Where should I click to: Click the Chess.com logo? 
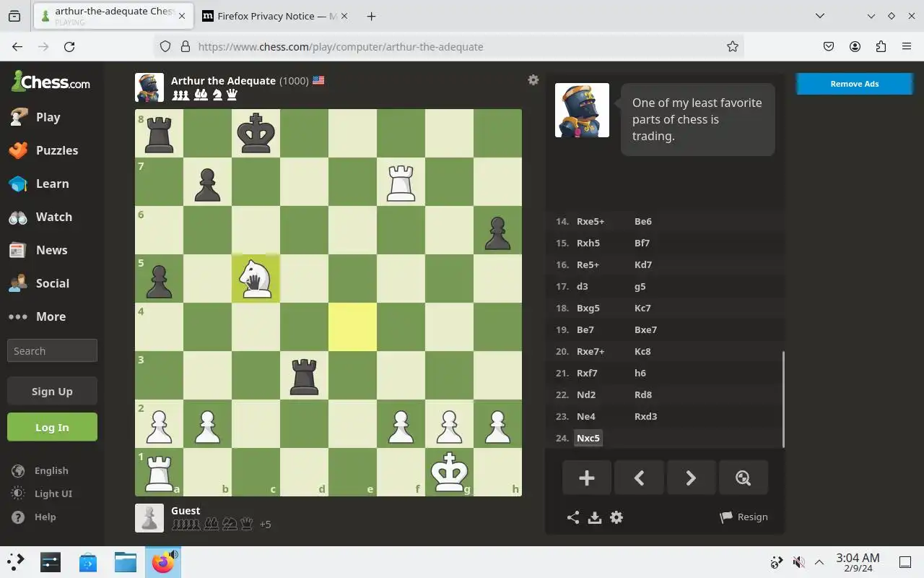point(51,82)
